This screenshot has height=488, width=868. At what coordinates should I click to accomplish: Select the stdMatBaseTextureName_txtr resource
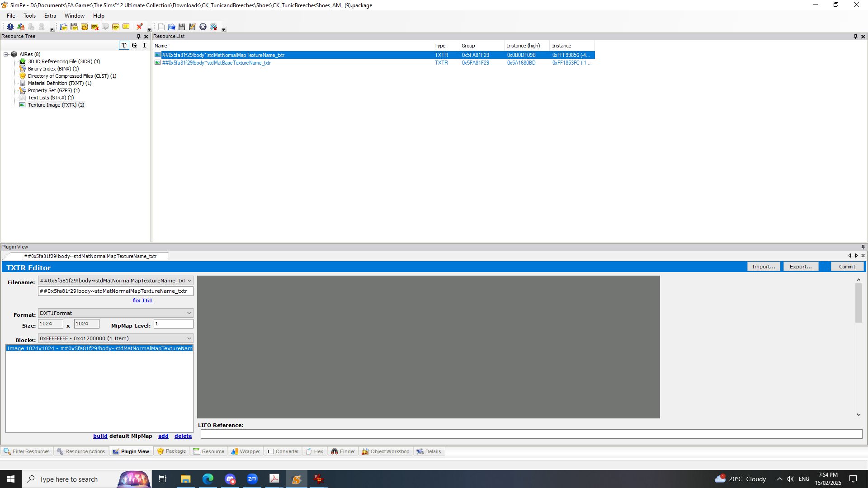tap(216, 63)
